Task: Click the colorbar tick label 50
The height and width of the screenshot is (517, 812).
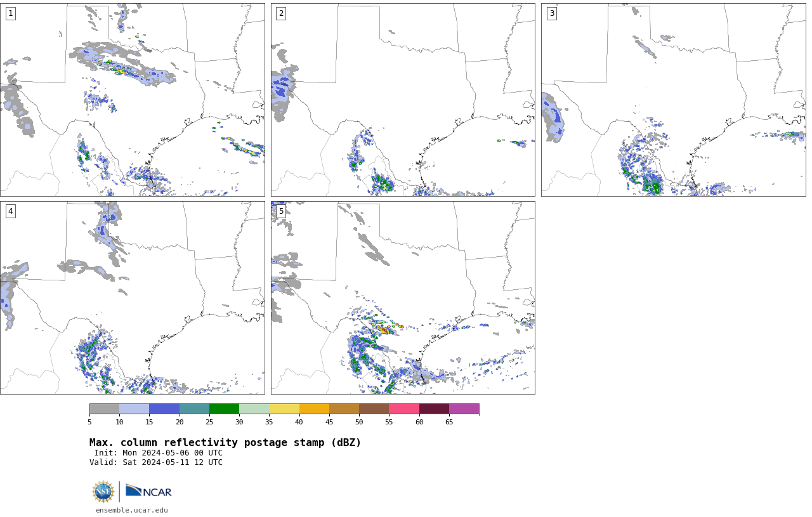Action: pyautogui.click(x=359, y=422)
